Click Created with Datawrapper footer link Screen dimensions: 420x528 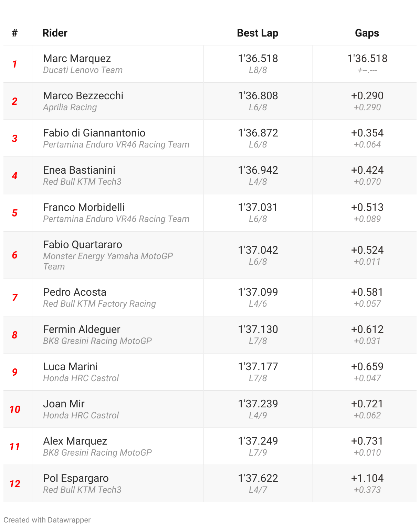[47, 520]
